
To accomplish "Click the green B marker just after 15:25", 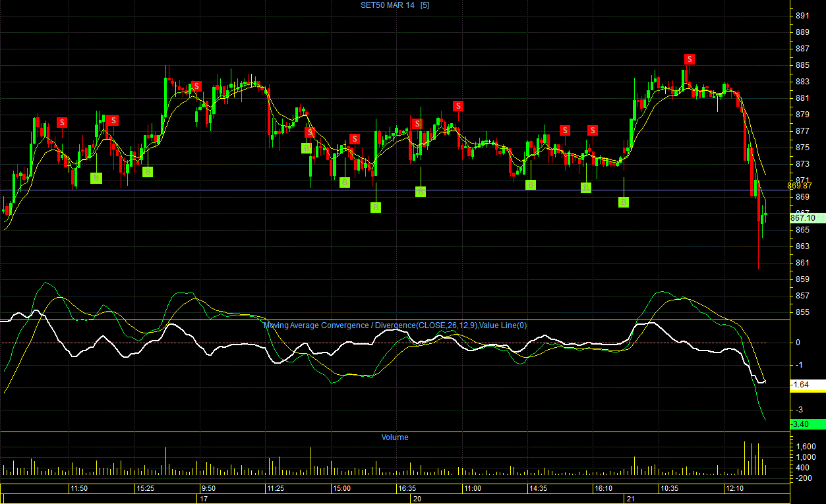I will tap(148, 172).
